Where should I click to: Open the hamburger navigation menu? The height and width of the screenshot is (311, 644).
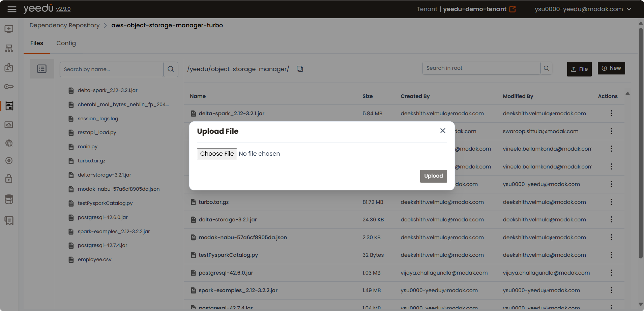click(x=12, y=9)
